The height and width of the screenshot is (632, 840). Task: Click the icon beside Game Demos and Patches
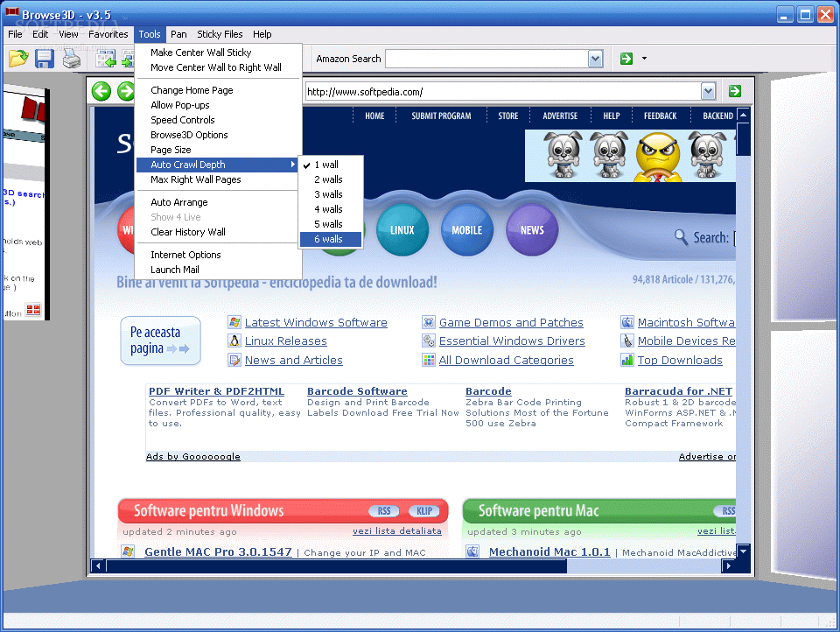click(429, 322)
